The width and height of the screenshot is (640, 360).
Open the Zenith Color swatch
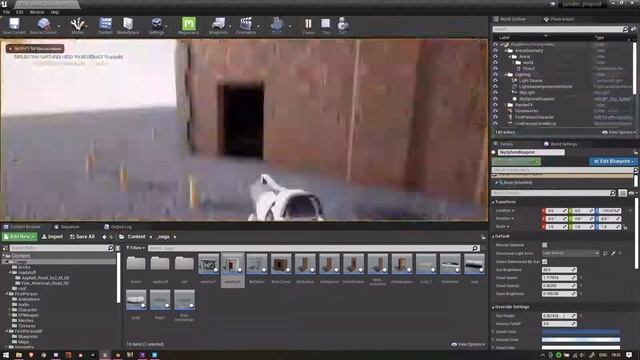(x=581, y=332)
